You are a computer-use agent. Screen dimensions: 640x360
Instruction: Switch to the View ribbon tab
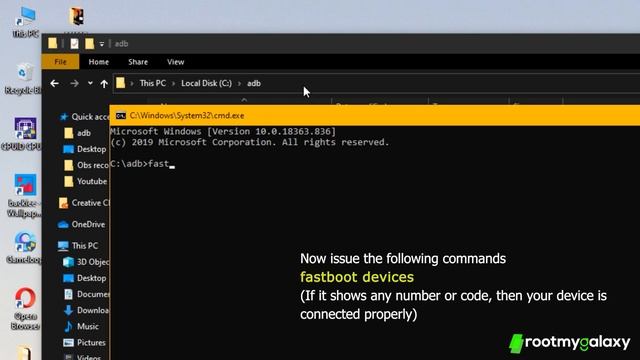pyautogui.click(x=176, y=62)
